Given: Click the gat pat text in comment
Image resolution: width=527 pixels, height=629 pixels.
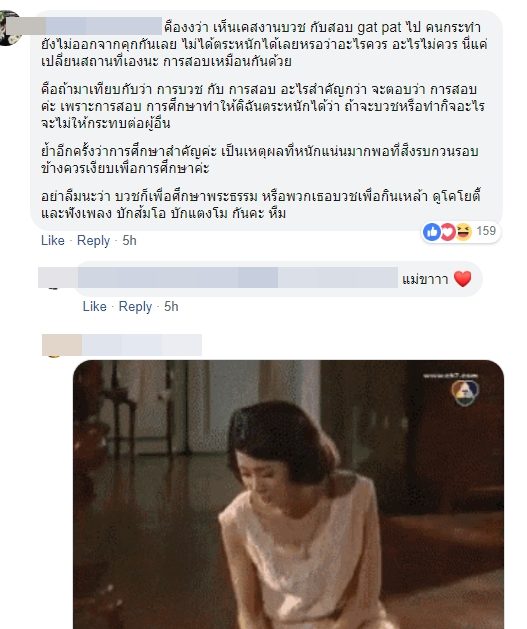Looking at the screenshot, I should (x=379, y=27).
